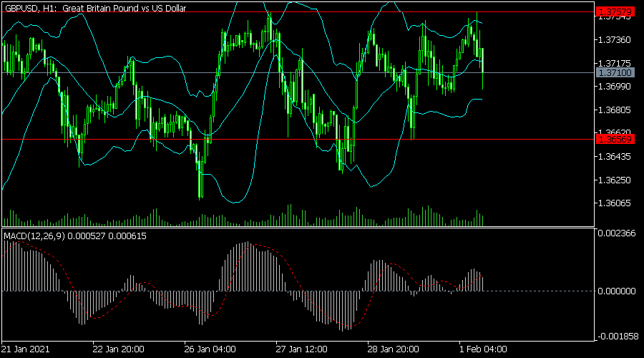
Task: Click the 1.36250 price axis label
Action: point(614,180)
